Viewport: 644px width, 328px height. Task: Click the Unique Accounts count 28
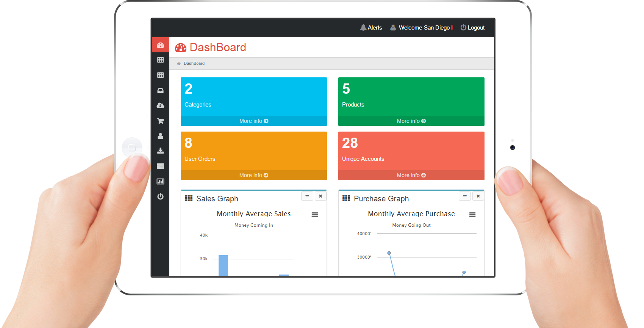(350, 143)
